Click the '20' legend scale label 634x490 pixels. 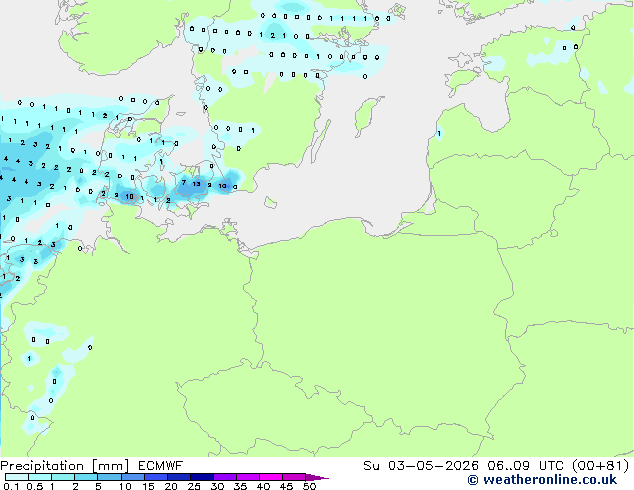171,486
